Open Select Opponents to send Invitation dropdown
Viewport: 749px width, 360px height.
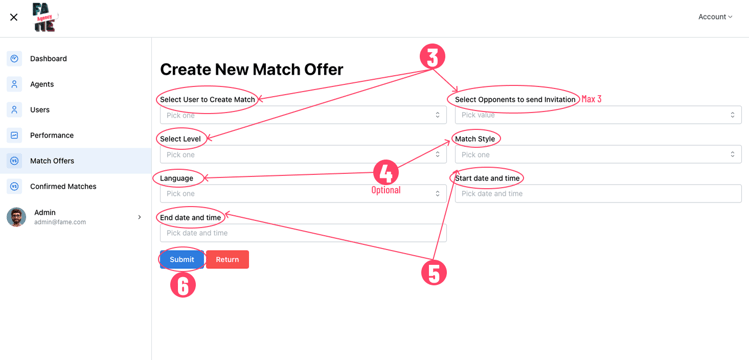click(599, 115)
